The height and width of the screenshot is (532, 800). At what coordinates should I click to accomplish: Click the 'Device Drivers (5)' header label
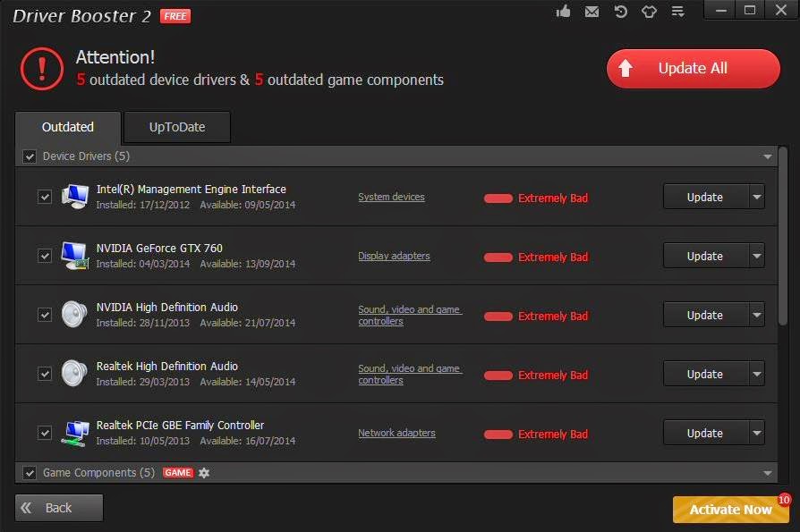pos(86,156)
